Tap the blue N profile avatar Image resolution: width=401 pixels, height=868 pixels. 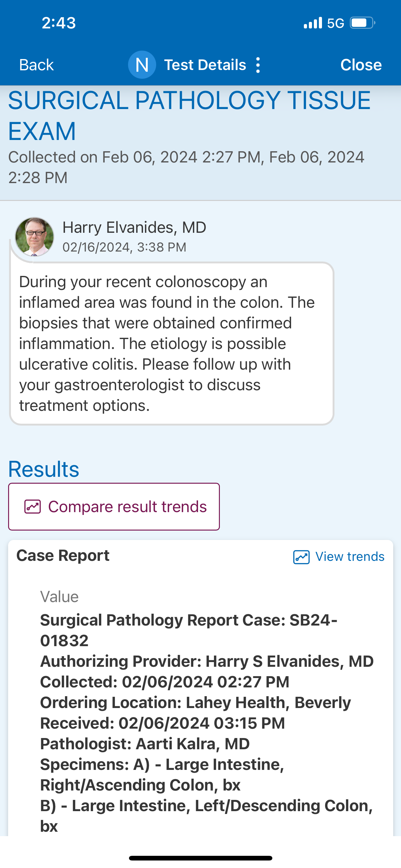(142, 65)
